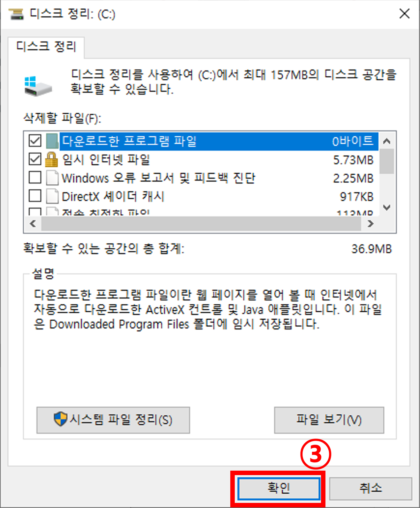Uncheck the 임시 인터넷 파일 checkbox
420x508 pixels.
click(x=35, y=159)
